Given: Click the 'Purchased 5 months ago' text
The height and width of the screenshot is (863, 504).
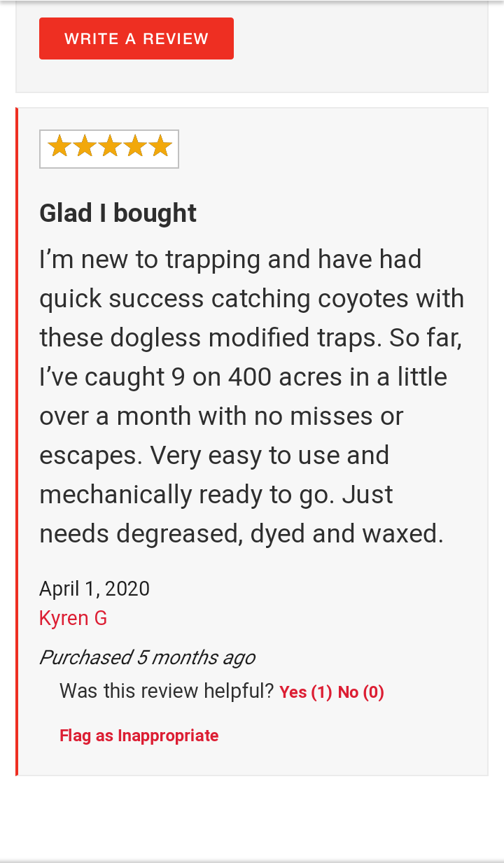Looking at the screenshot, I should [147, 657].
